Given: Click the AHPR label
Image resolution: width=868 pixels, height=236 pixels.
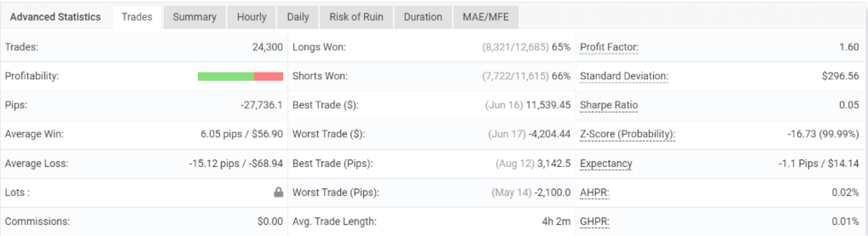Looking at the screenshot, I should pos(595,192).
